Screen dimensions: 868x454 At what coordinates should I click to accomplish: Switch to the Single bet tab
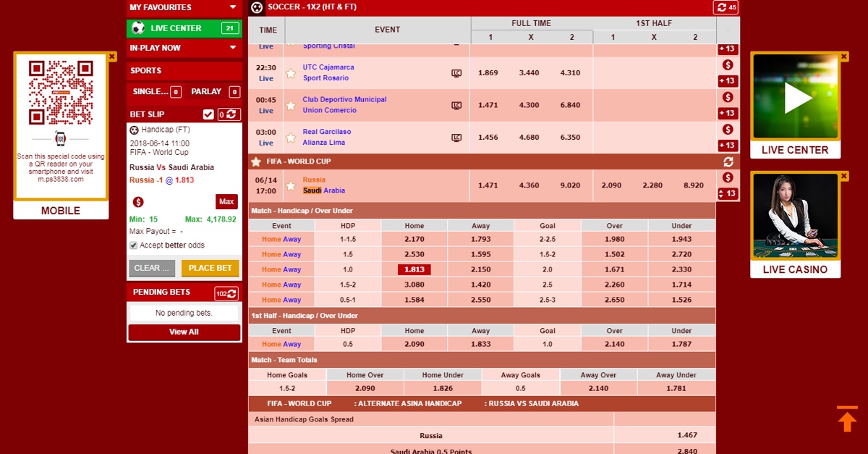coord(155,92)
